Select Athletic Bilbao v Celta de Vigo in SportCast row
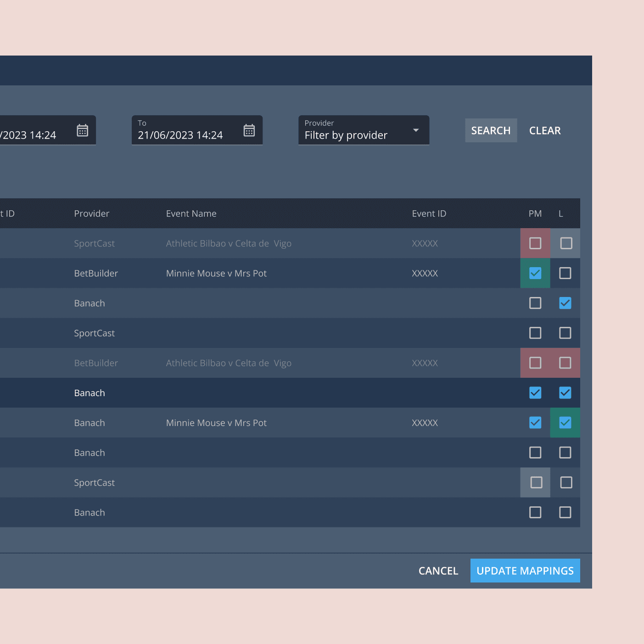The width and height of the screenshot is (644, 644). [229, 243]
